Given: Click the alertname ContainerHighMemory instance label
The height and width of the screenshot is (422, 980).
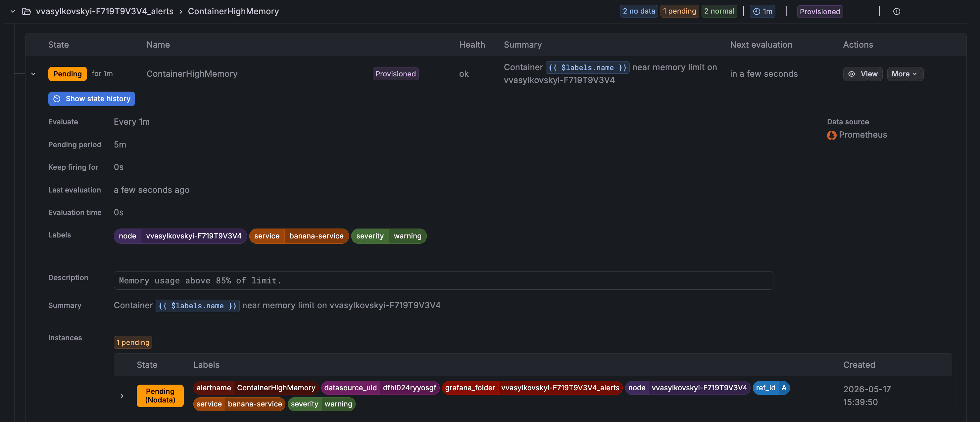Looking at the screenshot, I should coord(256,388).
